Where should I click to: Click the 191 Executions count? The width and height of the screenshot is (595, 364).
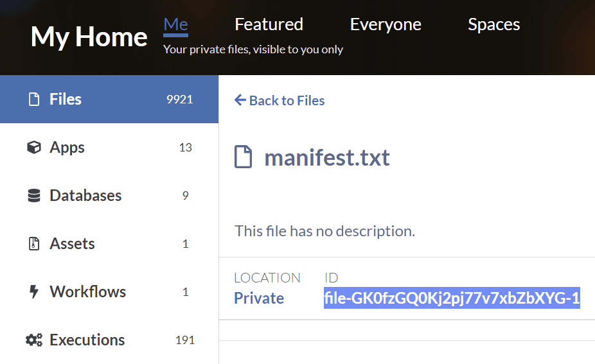click(185, 340)
